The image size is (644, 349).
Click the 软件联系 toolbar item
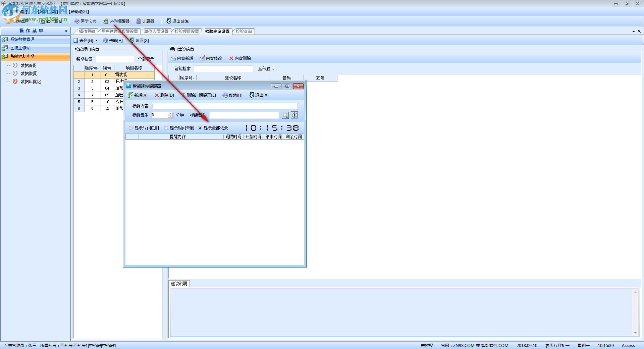[51, 21]
